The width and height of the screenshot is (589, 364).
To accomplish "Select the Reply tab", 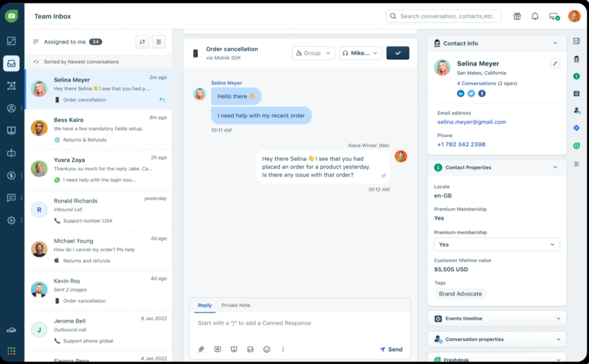I will pyautogui.click(x=205, y=306).
